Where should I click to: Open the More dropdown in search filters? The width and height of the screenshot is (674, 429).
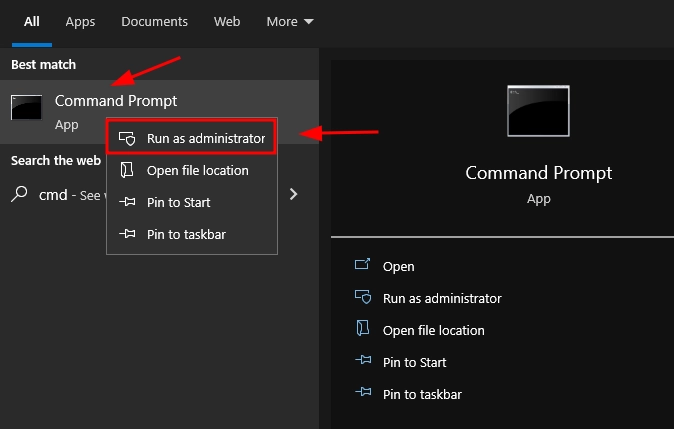289,21
